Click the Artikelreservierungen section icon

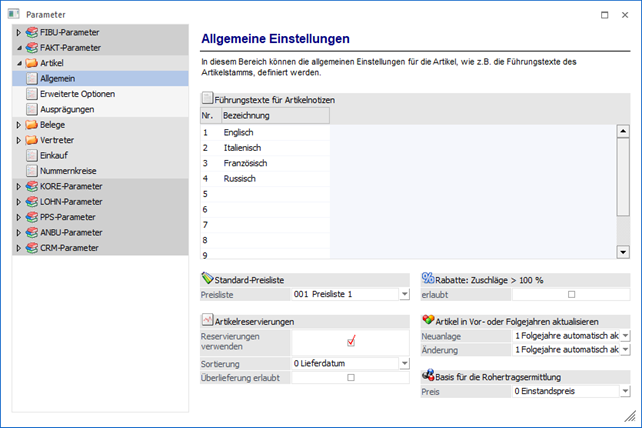point(207,320)
